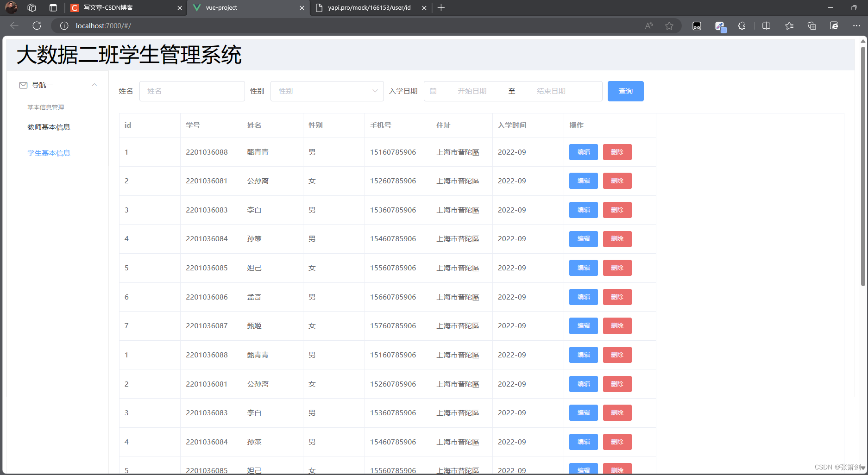The height and width of the screenshot is (475, 868).
Task: View site information icon in address bar
Action: coord(64,26)
